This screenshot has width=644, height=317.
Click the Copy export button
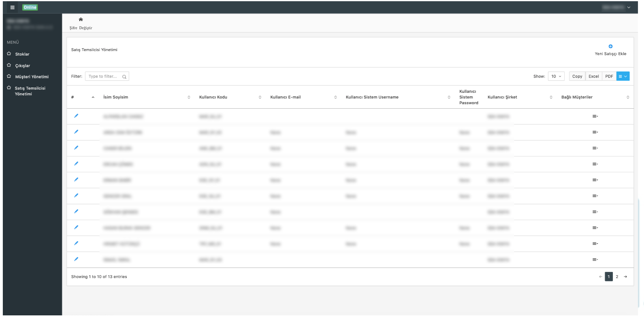click(577, 76)
